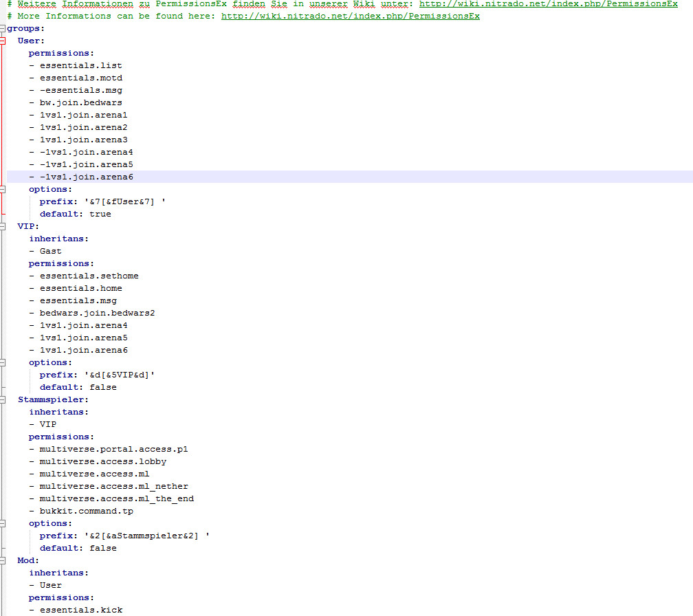Image resolution: width=693 pixels, height=616 pixels.
Task: Click '1vs1.join.arena5' under VIP permissions
Action: tap(84, 338)
